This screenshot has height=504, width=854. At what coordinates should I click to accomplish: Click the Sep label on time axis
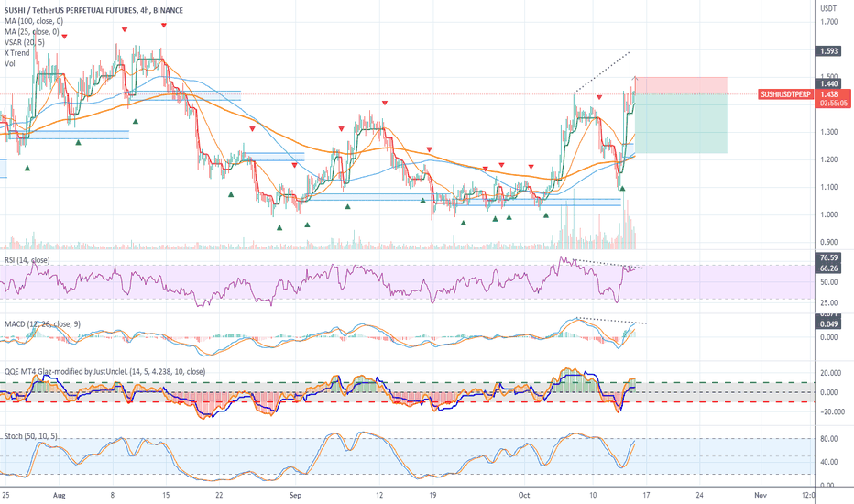coord(295,495)
